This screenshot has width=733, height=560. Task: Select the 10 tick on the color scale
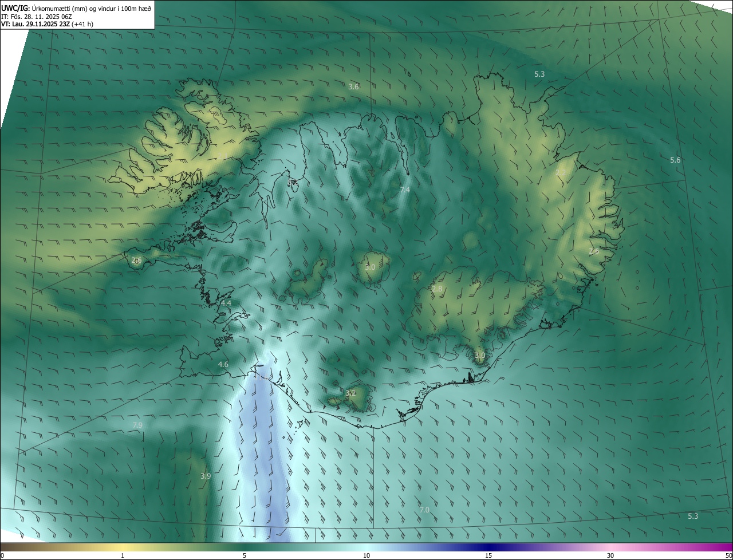point(366,555)
